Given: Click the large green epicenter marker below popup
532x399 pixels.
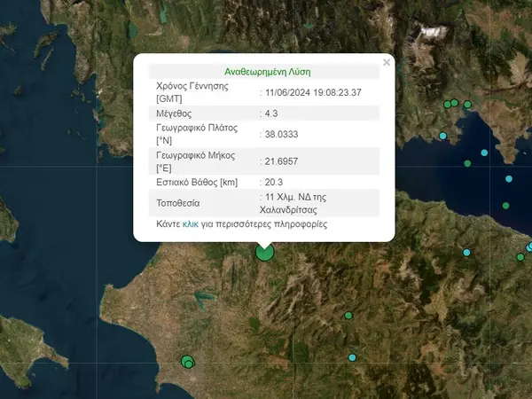Looking at the screenshot, I should point(264,253).
